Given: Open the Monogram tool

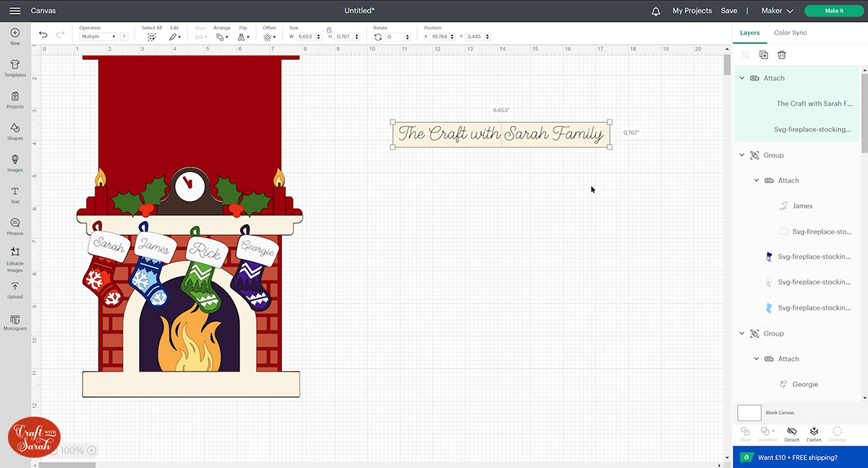Looking at the screenshot, I should (x=14, y=321).
